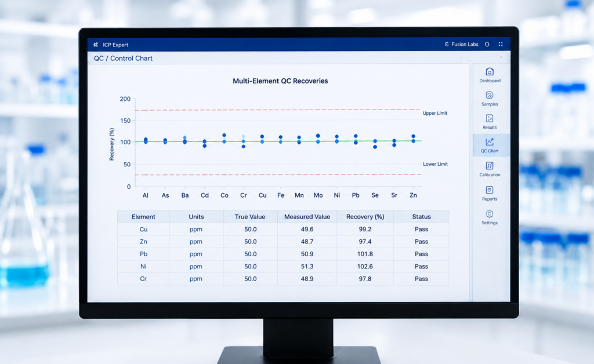
Task: Click the round status icon beside Fusion Labs
Action: point(487,44)
